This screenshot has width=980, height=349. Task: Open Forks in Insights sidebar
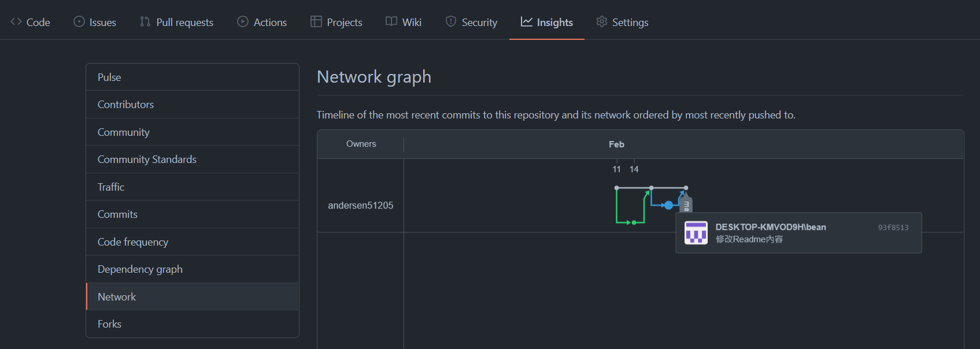(x=193, y=324)
